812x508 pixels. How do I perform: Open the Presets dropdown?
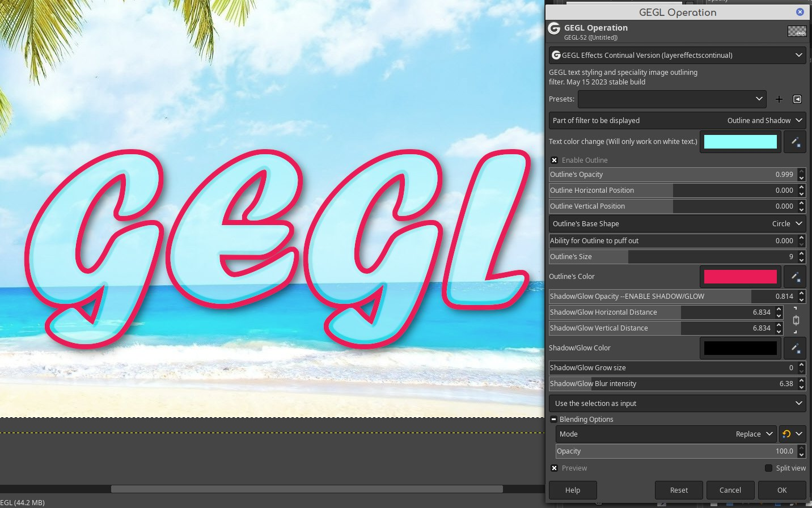click(x=672, y=99)
